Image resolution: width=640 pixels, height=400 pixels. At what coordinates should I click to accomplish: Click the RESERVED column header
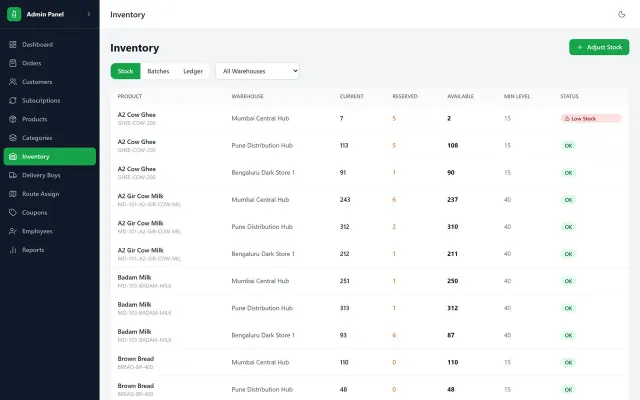pyautogui.click(x=405, y=96)
